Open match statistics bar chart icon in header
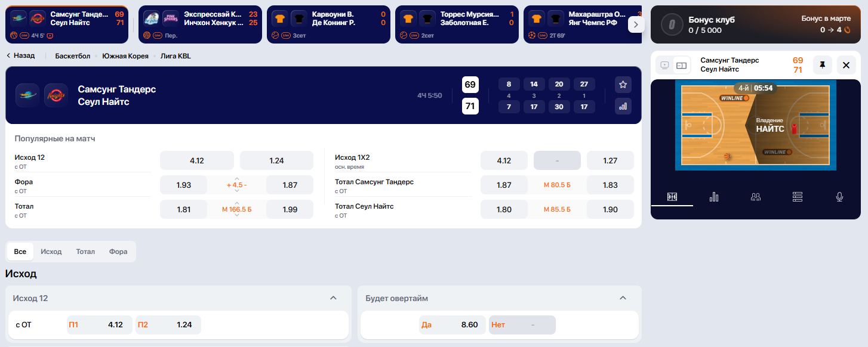This screenshot has height=347, width=868. pos(623,106)
